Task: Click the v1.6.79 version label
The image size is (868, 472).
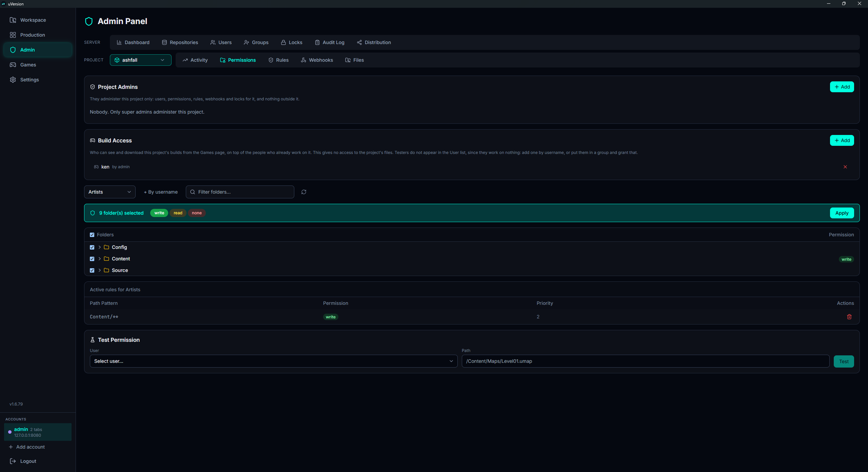Action: coord(16,404)
